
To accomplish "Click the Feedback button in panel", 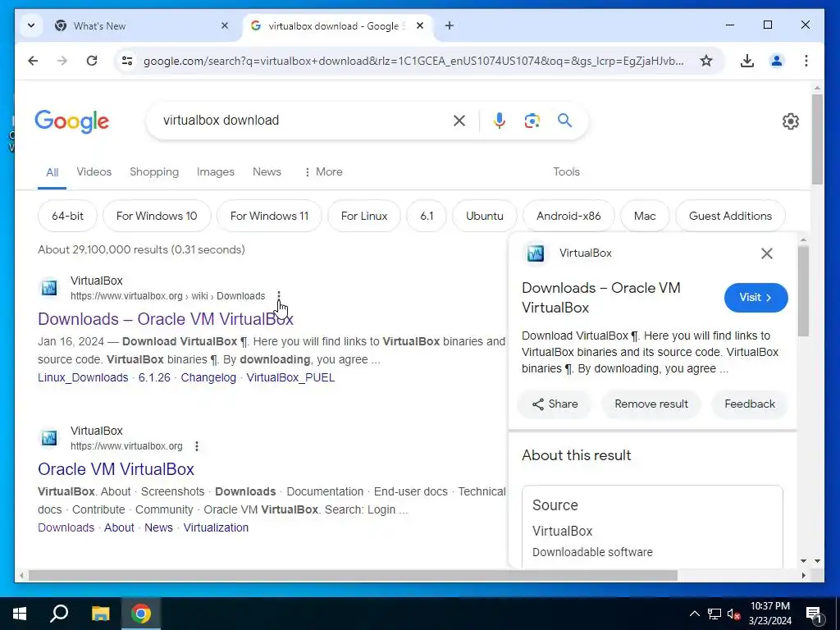I will pyautogui.click(x=750, y=404).
